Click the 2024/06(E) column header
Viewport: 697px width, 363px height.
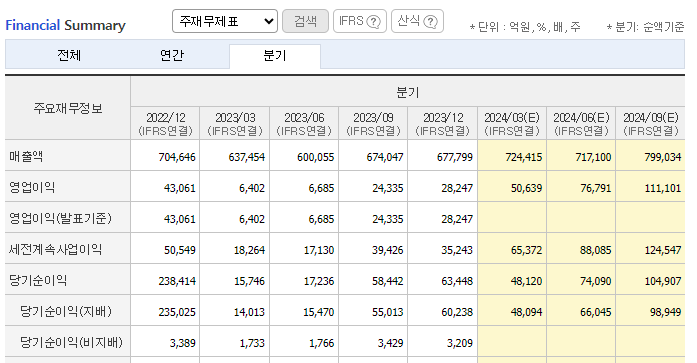click(581, 124)
